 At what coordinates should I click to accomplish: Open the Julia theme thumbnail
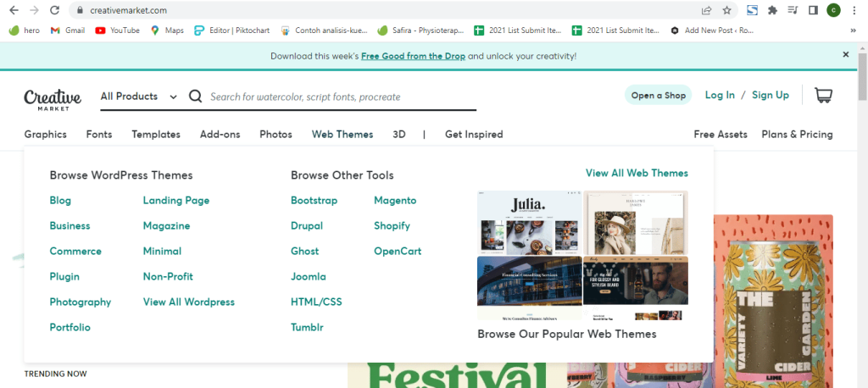coord(529,223)
